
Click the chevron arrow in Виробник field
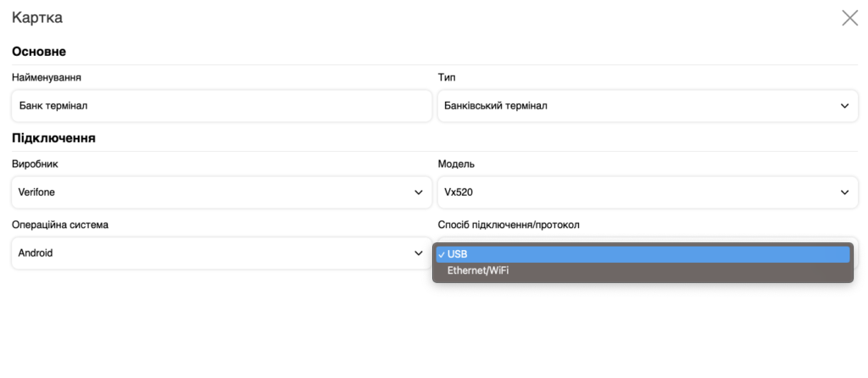[x=419, y=192]
